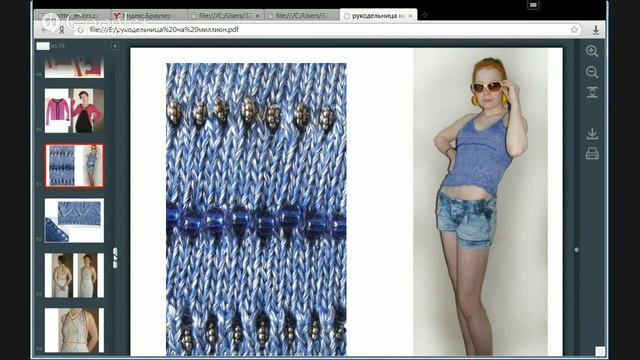Click the sidebar resize handle
The image size is (640, 360).
115,258
